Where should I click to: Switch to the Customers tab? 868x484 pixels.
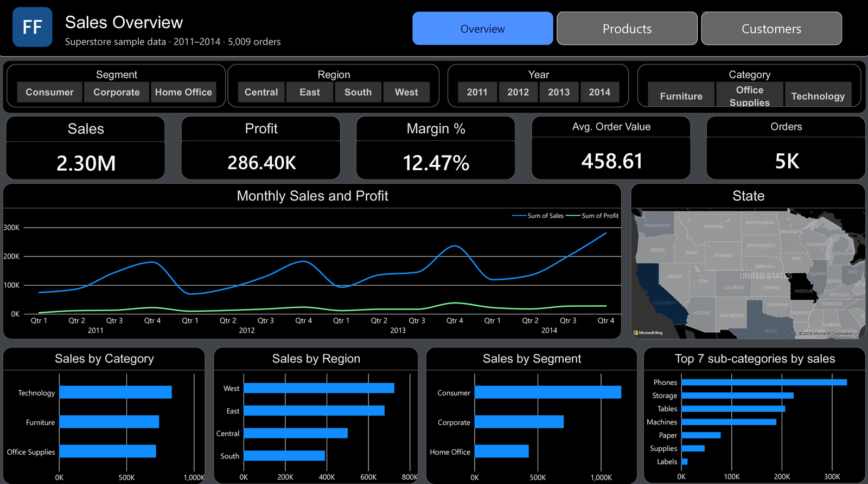(771, 29)
